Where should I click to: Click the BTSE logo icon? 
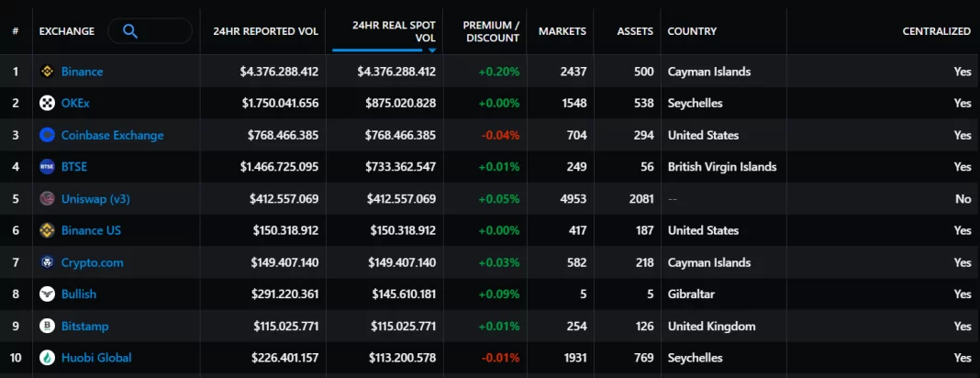coord(47,167)
